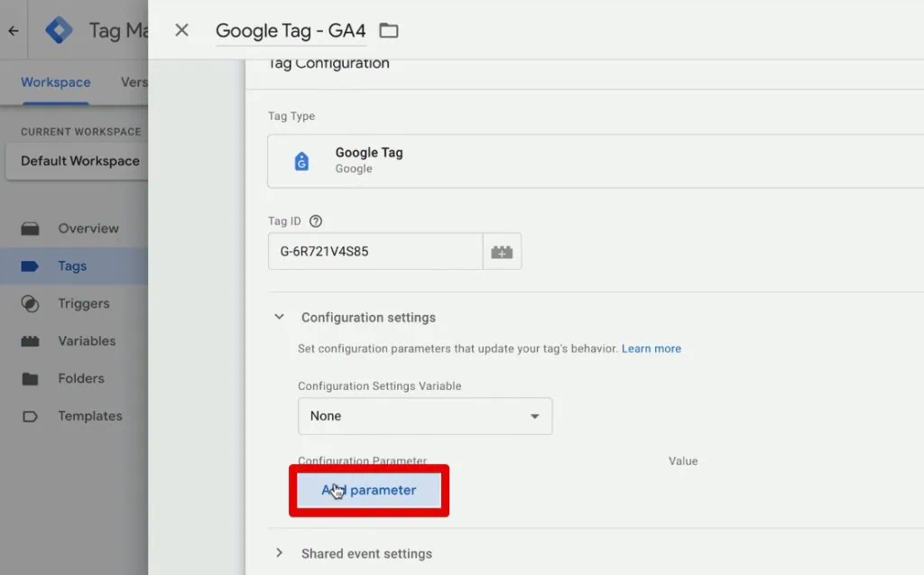Open the Learn more link
The height and width of the screenshot is (575, 924).
tap(651, 348)
